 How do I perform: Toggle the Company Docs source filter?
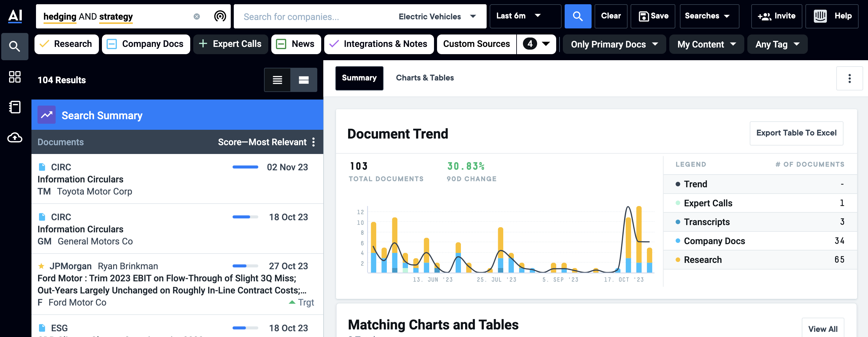146,44
